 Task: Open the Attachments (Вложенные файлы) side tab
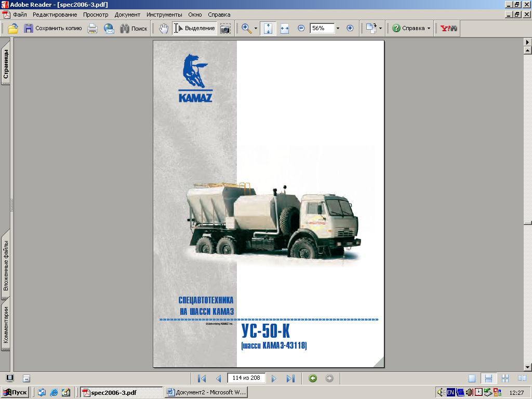(x=6, y=265)
